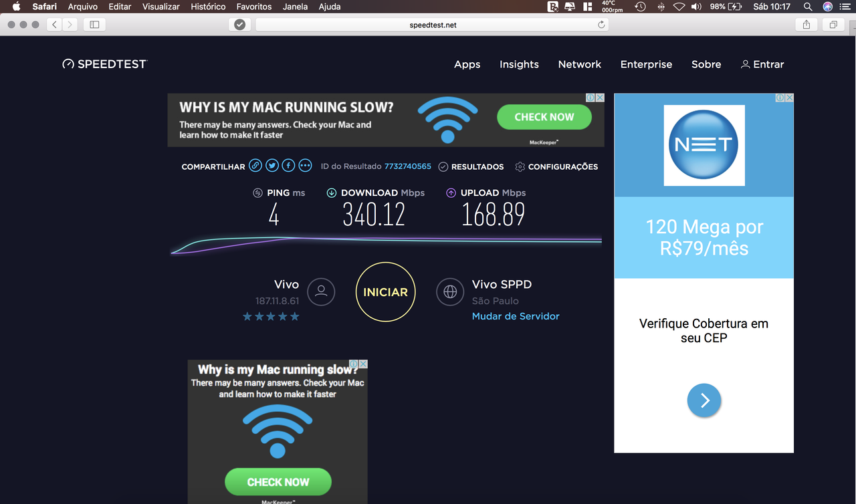Share result on Facebook
The width and height of the screenshot is (856, 504).
click(288, 165)
